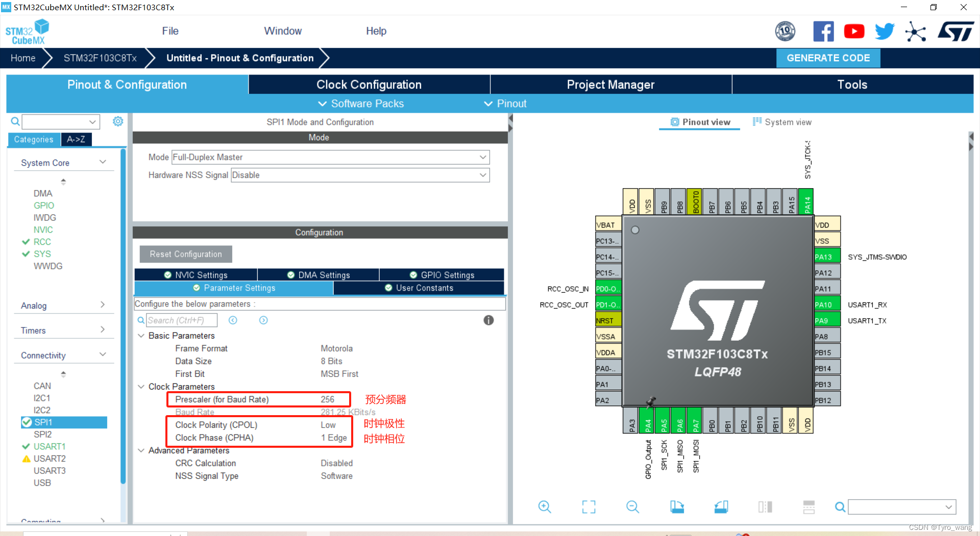Click the Reset Configuration button
Image resolution: width=980 pixels, height=536 pixels.
click(186, 254)
